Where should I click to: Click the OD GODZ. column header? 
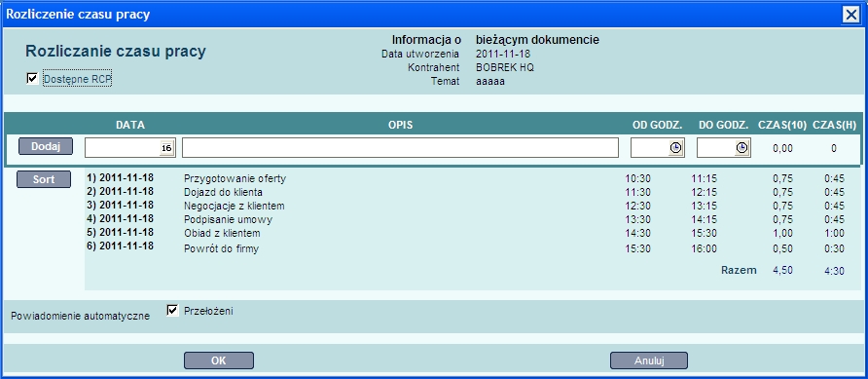[x=658, y=126]
